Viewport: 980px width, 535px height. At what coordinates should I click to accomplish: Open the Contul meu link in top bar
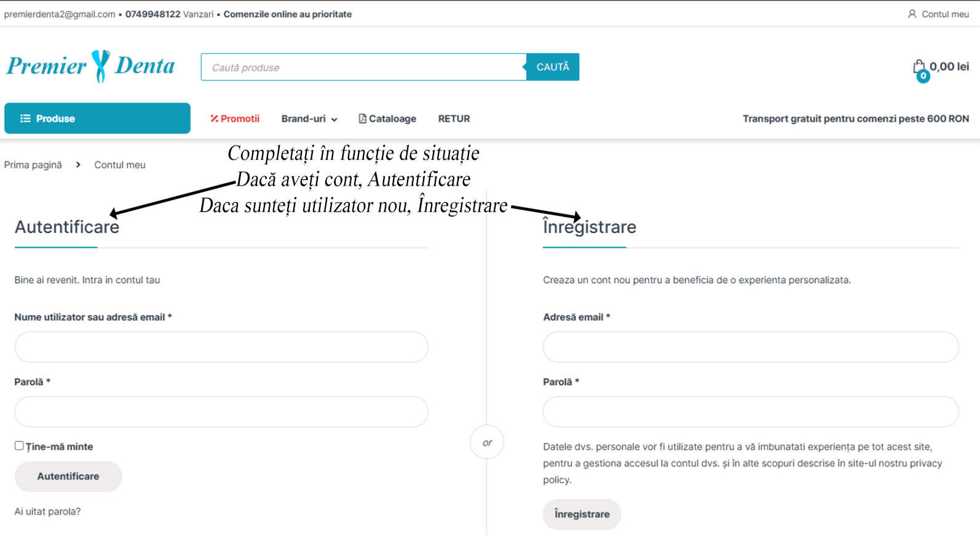939,14
